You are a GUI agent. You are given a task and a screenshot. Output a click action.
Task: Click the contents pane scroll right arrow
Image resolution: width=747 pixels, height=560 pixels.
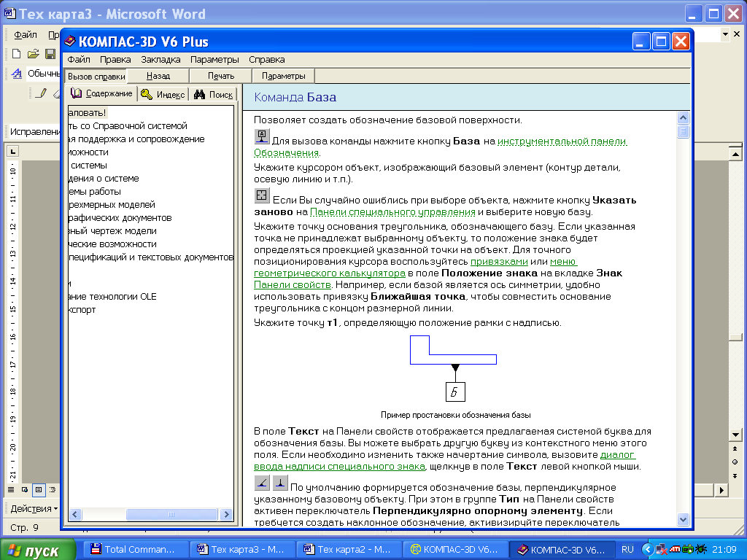tap(227, 514)
